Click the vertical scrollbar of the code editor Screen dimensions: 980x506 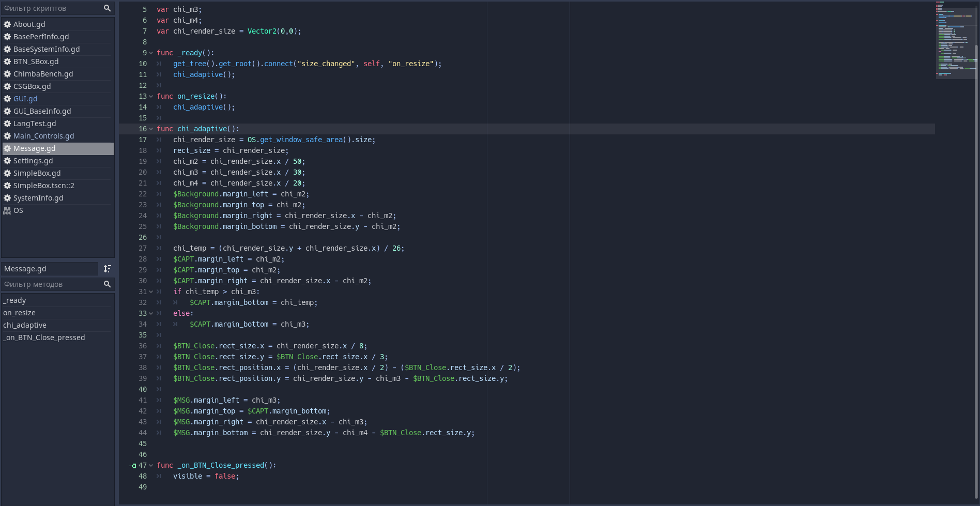click(976, 258)
